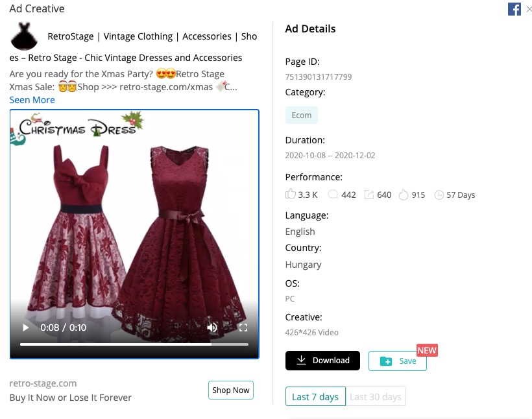Switch to the Last 7 days tab
532x419 pixels.
point(315,396)
